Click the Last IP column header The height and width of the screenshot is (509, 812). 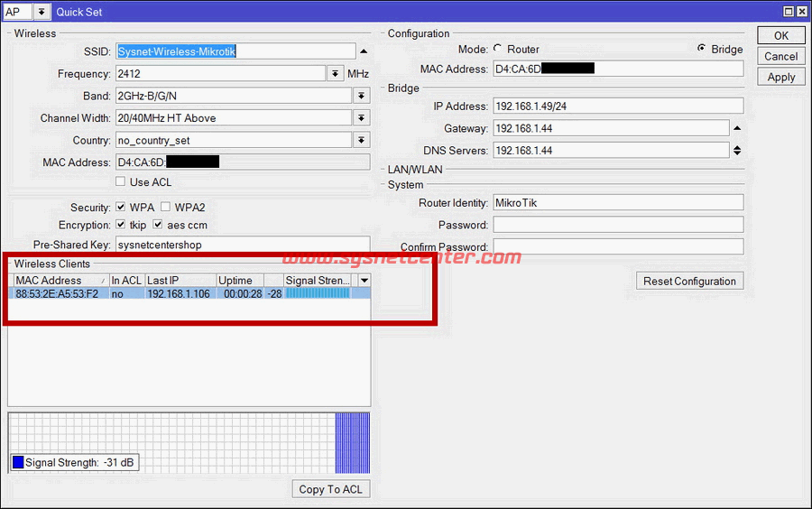(x=180, y=280)
